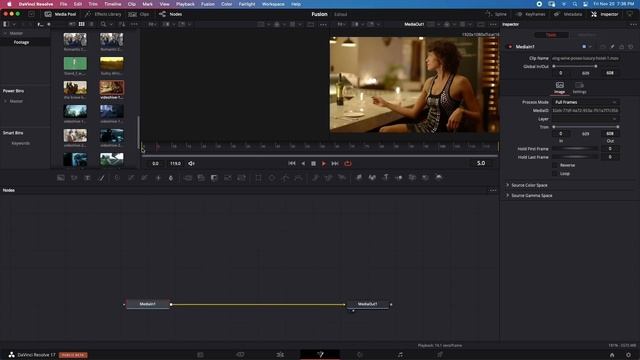Add a Text+ node from toolbar
640x360 pixels.
click(x=87, y=178)
